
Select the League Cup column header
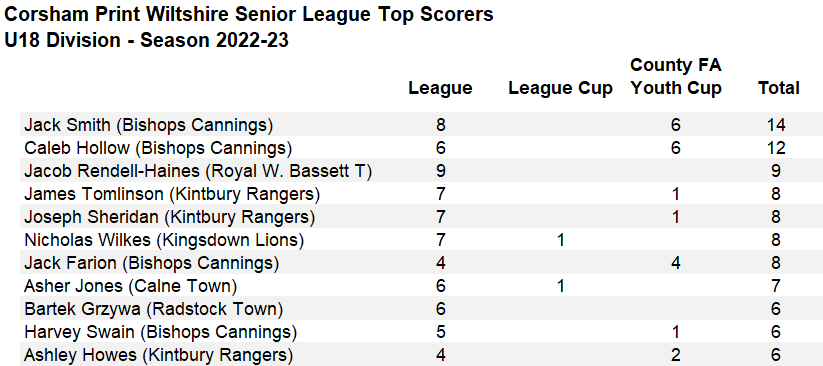coord(560,88)
